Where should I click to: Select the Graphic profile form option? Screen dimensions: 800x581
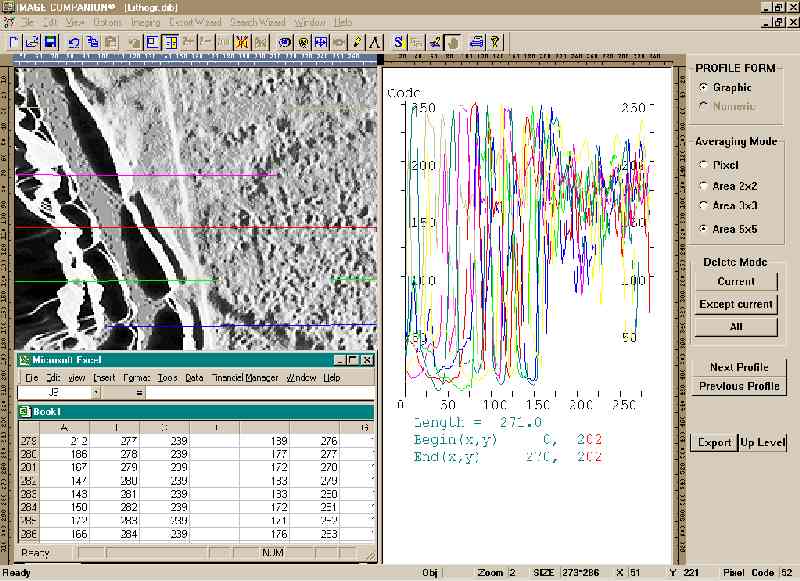703,88
